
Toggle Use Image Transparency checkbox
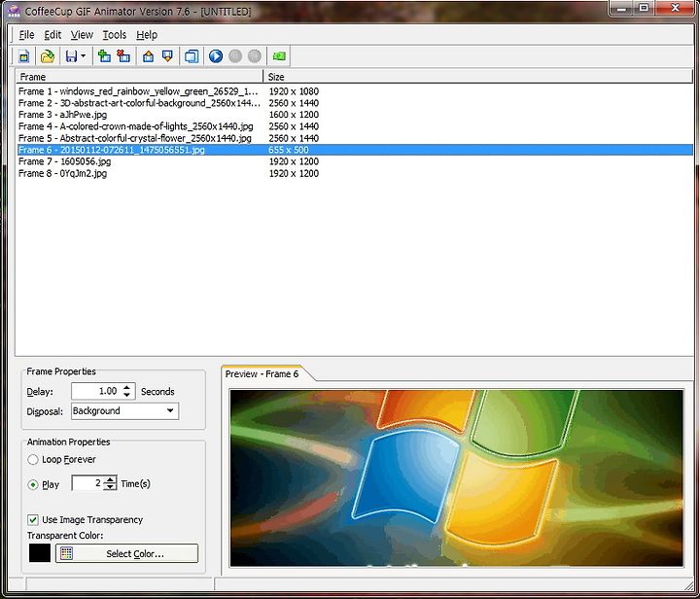tap(33, 519)
